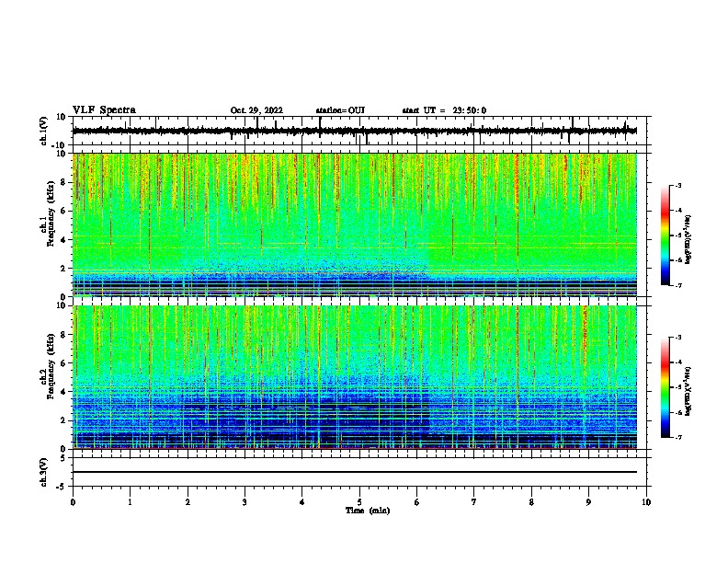
Task: Click the "2" tick on ch.1 frequency axis
Action: point(63,268)
